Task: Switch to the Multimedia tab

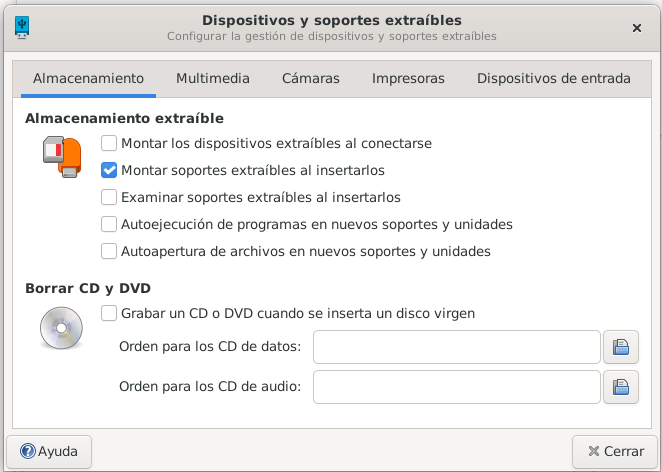Action: point(213,78)
